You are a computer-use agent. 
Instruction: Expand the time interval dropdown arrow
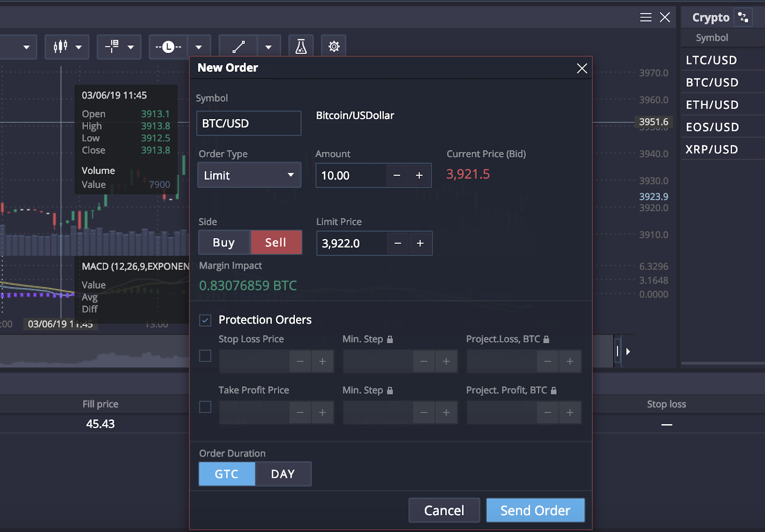(x=199, y=47)
